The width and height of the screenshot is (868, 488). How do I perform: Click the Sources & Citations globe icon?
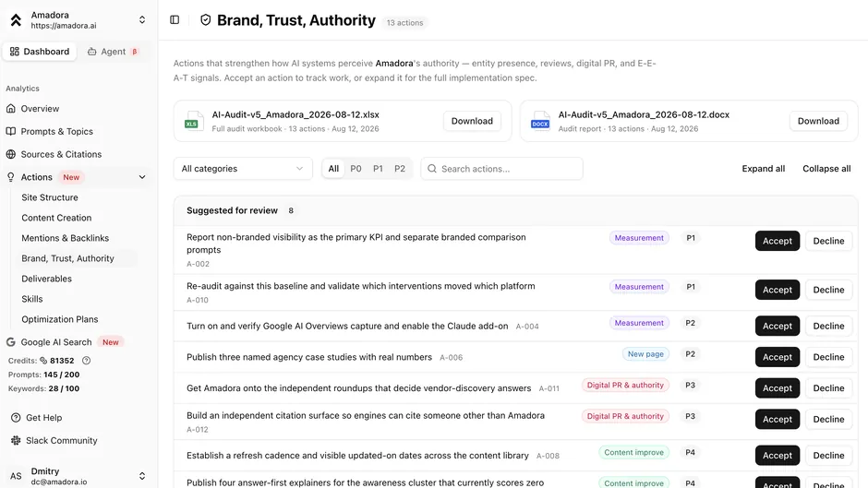point(10,154)
